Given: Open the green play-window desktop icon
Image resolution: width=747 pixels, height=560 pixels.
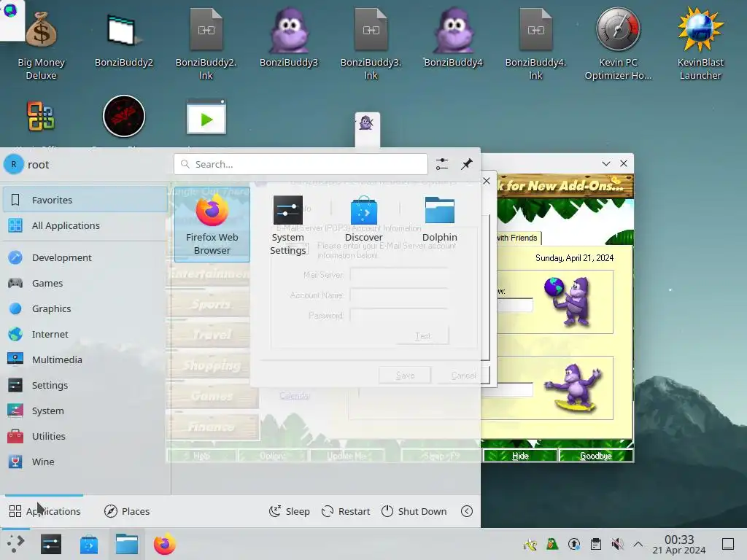Looking at the screenshot, I should click(x=206, y=117).
